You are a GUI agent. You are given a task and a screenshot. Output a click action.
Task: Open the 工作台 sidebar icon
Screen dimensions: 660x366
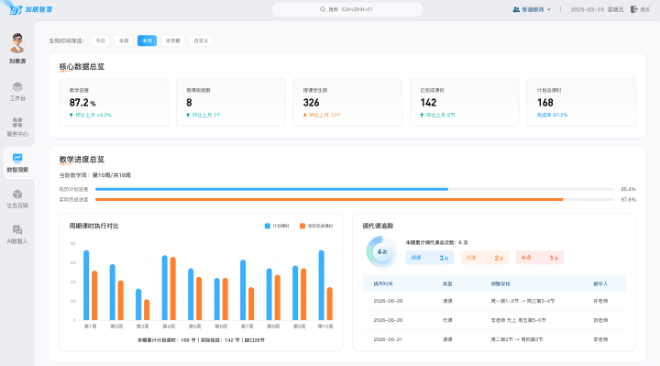coord(17,87)
